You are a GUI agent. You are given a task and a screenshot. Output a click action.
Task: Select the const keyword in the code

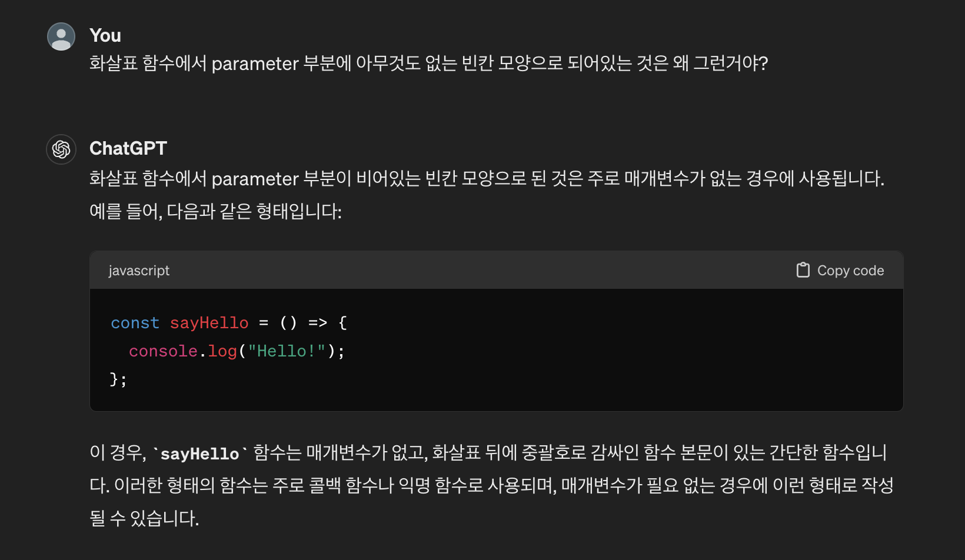[x=135, y=322]
